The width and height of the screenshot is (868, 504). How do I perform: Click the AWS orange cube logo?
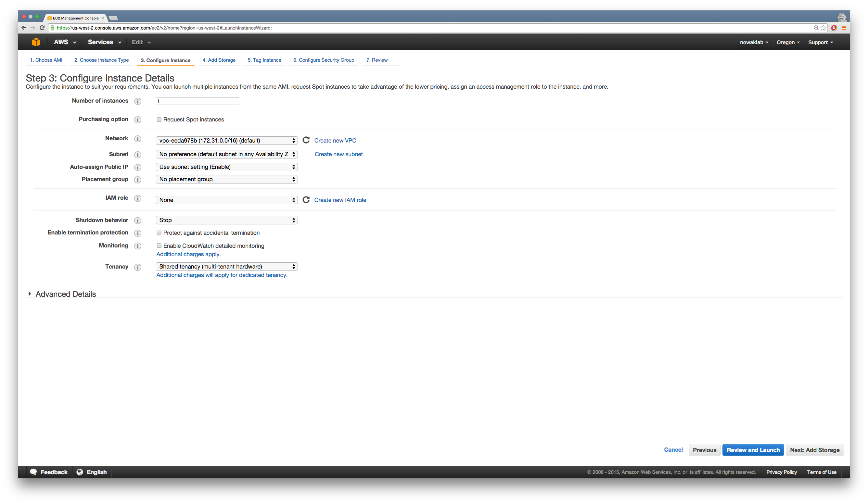coord(36,42)
